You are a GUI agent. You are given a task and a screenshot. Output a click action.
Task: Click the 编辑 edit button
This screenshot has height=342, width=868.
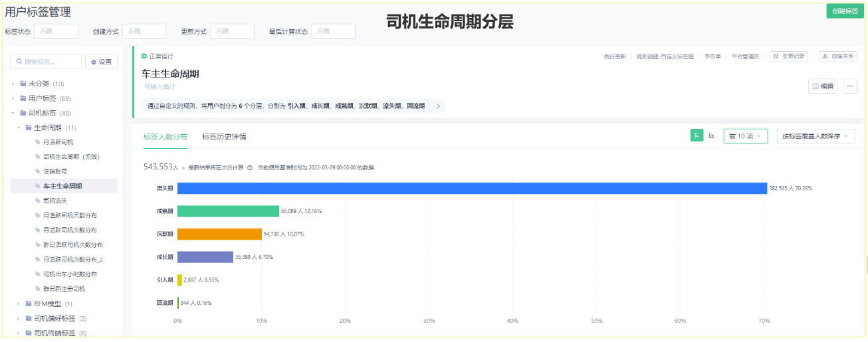tap(823, 86)
